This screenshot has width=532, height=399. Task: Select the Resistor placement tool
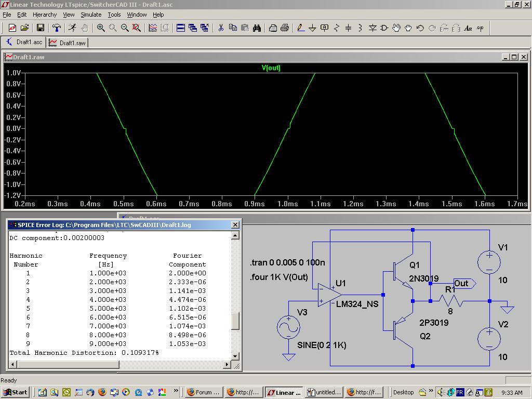[x=337, y=28]
